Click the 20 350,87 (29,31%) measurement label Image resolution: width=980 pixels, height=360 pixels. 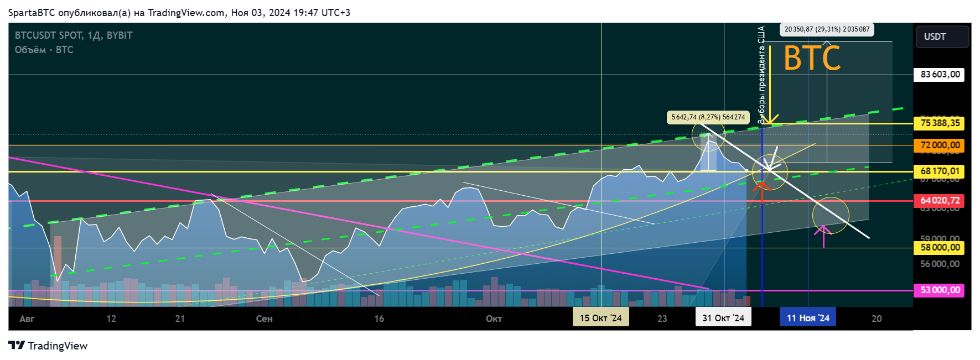827,29
